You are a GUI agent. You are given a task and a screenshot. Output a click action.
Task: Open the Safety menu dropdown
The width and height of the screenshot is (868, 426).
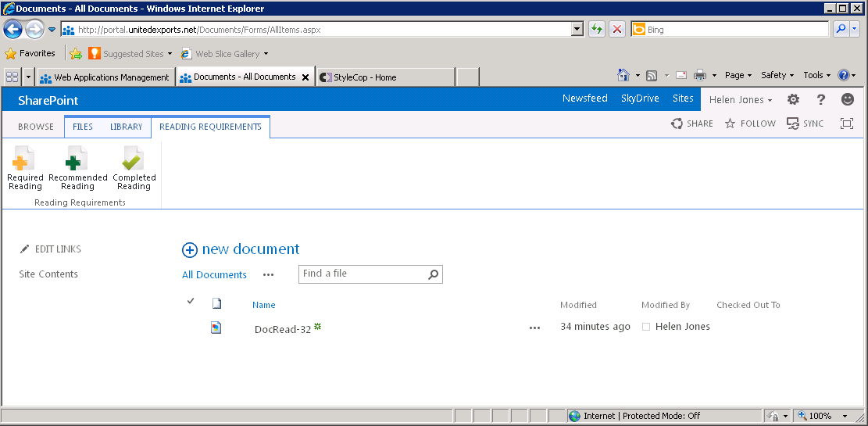pyautogui.click(x=777, y=75)
